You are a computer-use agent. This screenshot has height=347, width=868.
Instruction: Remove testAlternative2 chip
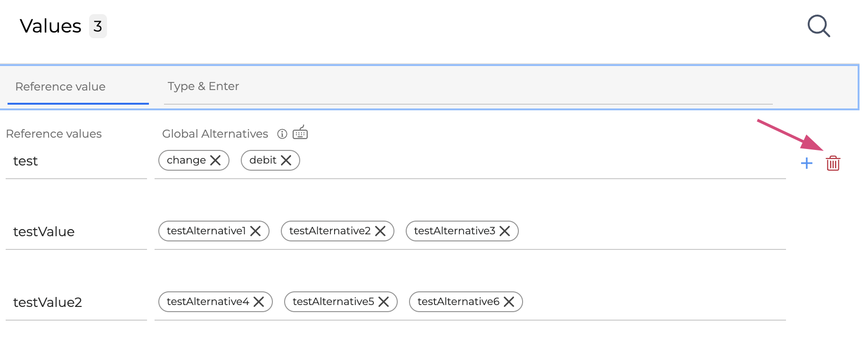pos(380,231)
